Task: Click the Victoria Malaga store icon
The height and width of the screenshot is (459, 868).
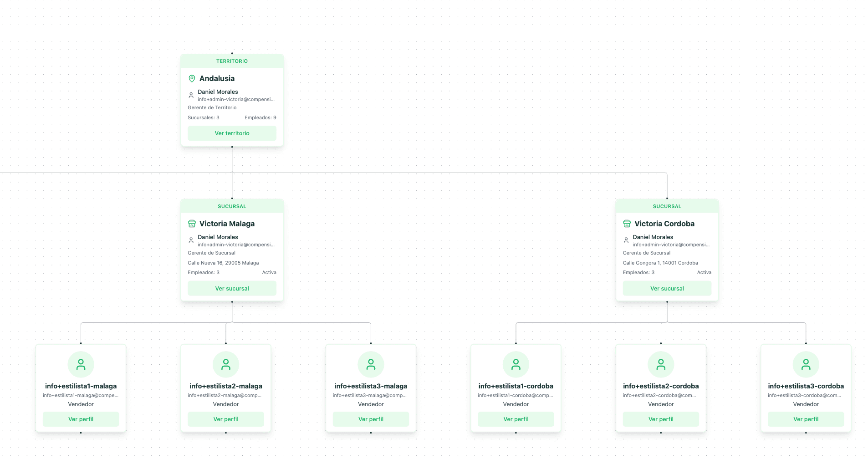Action: [192, 224]
